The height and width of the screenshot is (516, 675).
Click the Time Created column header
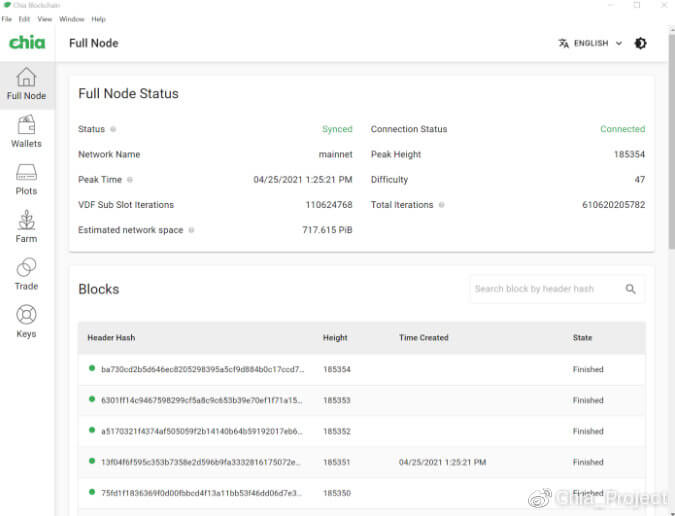[424, 338]
